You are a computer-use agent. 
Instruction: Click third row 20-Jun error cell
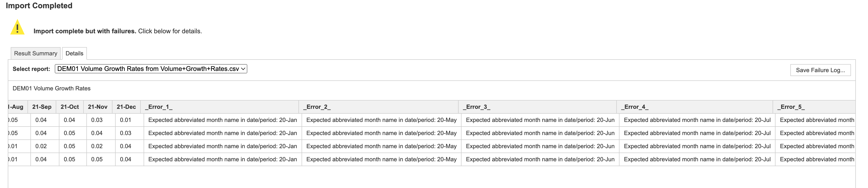pos(540,146)
